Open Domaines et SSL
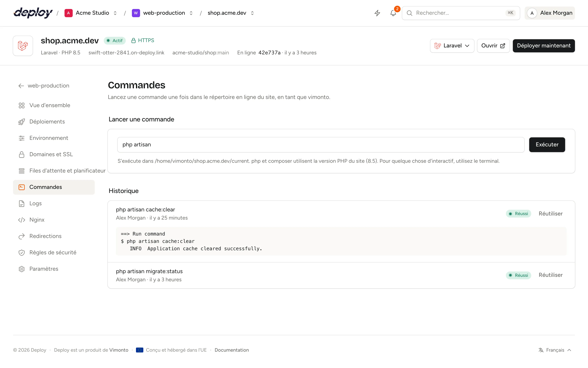Viewport: 588px width, 368px height. 54,154
